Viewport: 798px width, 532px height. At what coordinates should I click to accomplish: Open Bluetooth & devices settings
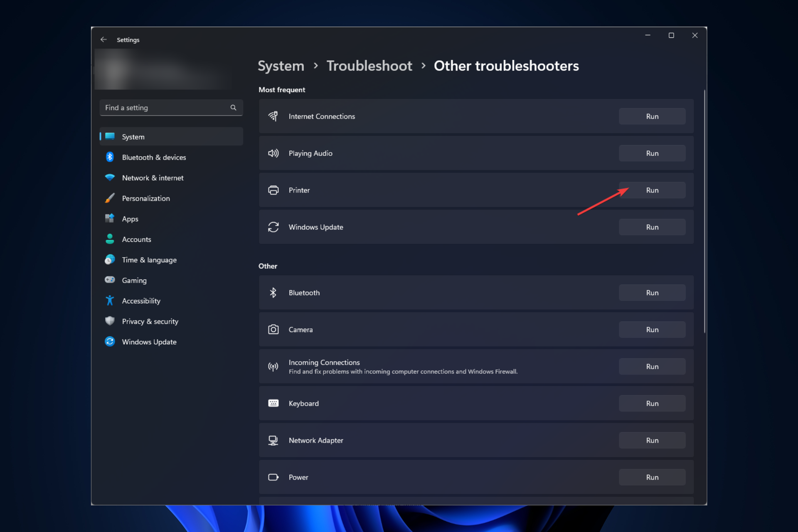(x=153, y=157)
